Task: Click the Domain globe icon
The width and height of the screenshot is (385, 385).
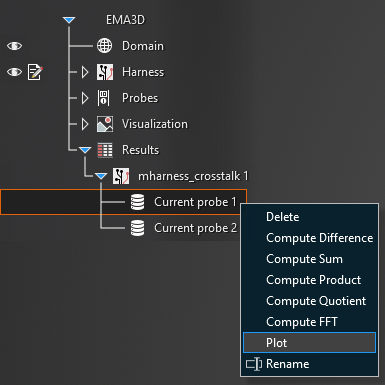Action: point(105,46)
